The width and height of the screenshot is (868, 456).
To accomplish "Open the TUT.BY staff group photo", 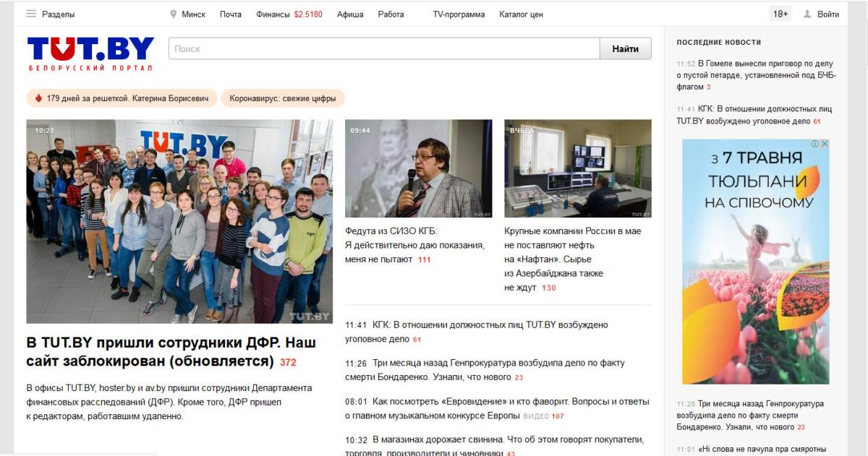I will click(x=179, y=221).
